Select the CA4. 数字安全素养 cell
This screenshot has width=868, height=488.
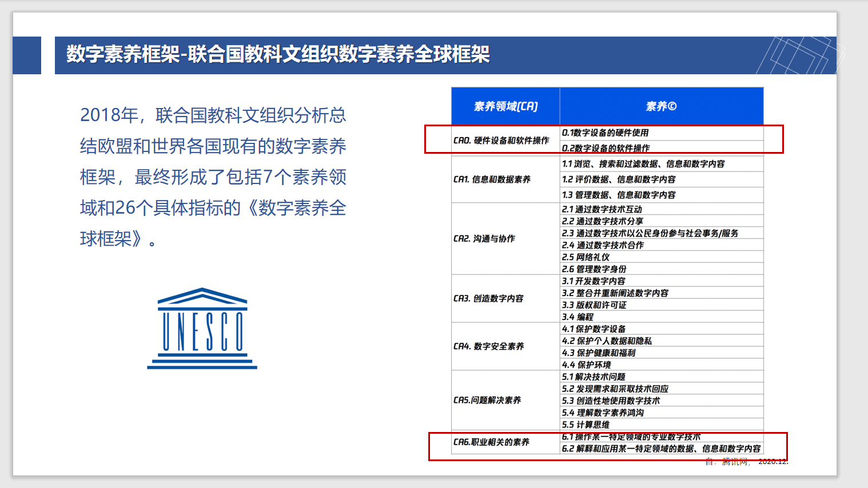click(489, 346)
